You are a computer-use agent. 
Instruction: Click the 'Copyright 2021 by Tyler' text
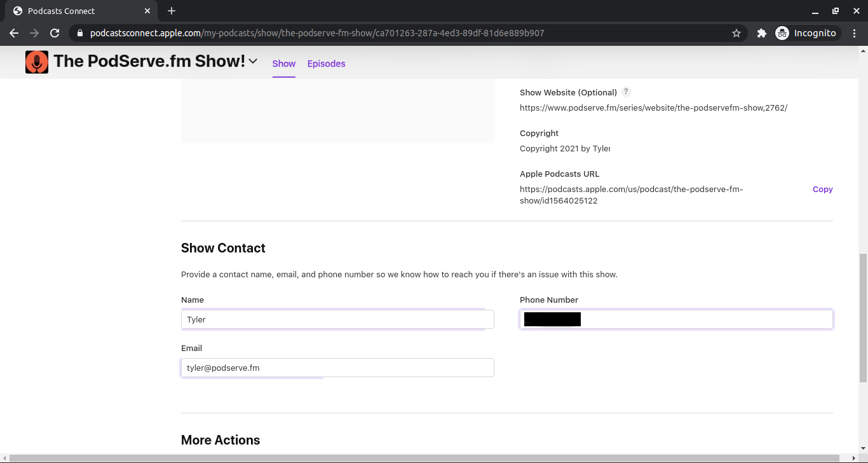pyautogui.click(x=565, y=148)
